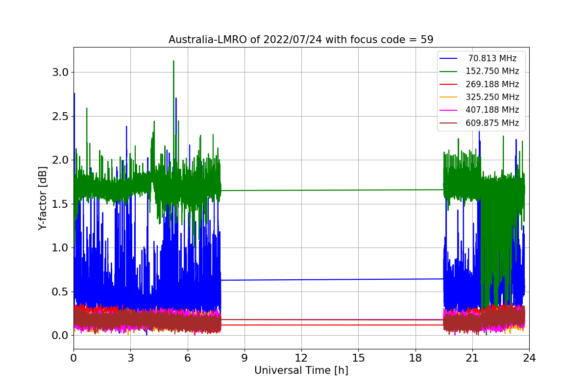Image resolution: width=588 pixels, height=392 pixels.
Task: Click the flat green line spanning the data gap
Action: 332,190
